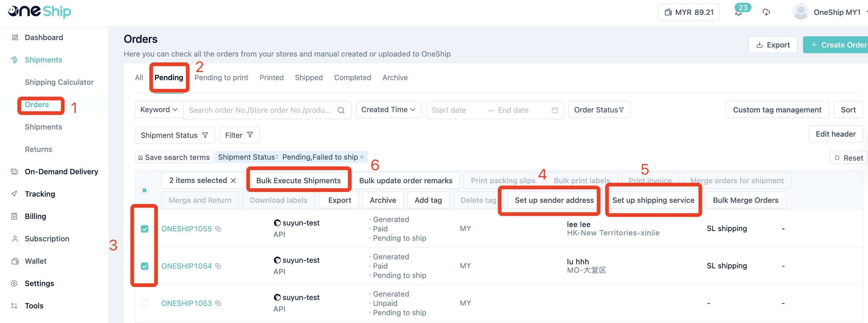The width and height of the screenshot is (868, 323).
Task: Click the OneShip logo
Action: click(x=39, y=11)
